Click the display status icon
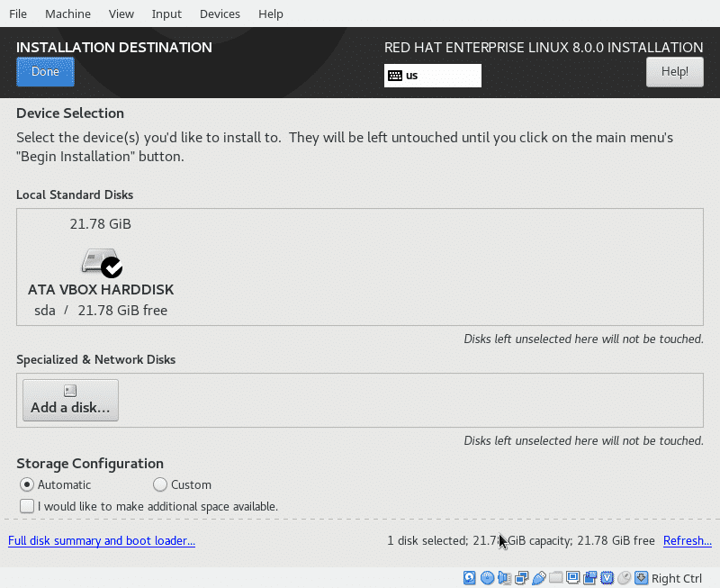 click(572, 577)
